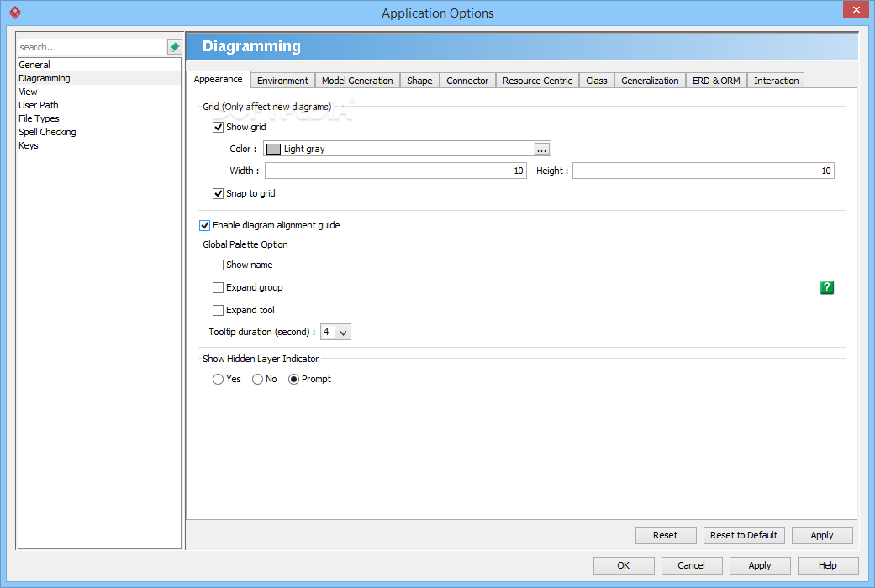Click the Light gray color swatch
The height and width of the screenshot is (588, 875).
point(273,149)
